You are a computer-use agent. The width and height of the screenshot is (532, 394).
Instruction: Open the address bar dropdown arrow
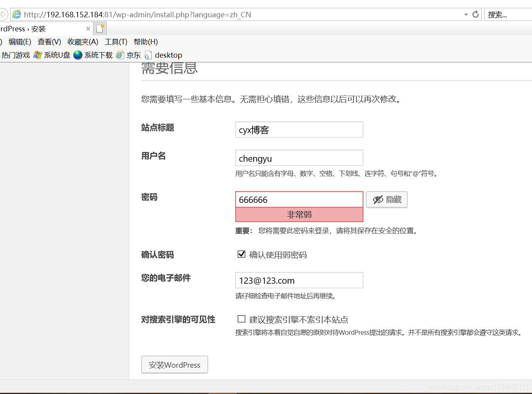click(x=466, y=15)
